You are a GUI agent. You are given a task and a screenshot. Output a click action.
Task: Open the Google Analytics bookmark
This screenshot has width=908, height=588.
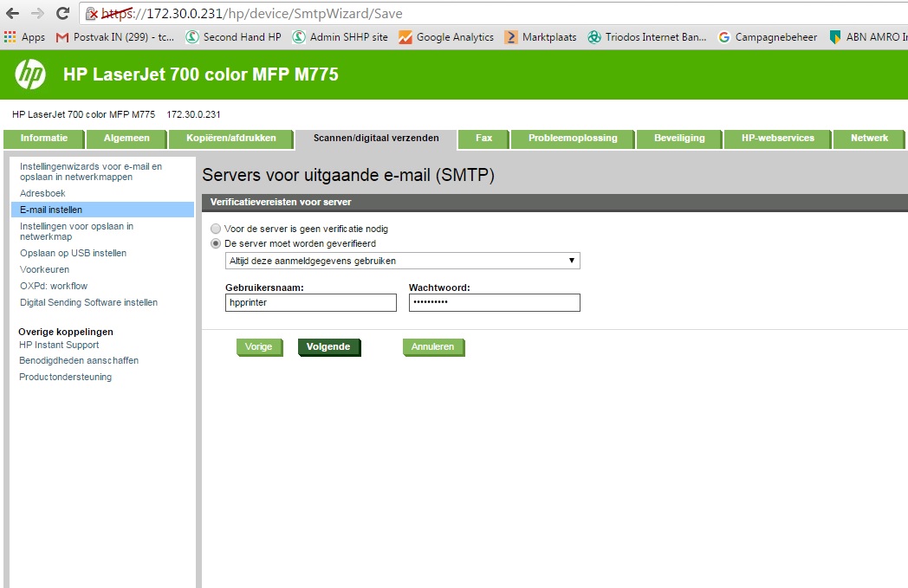[x=446, y=37]
